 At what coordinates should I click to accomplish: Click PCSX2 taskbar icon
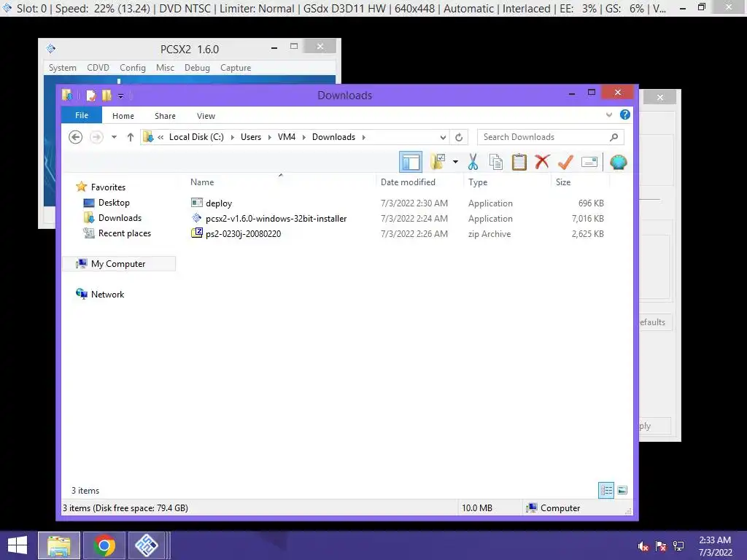tap(146, 545)
